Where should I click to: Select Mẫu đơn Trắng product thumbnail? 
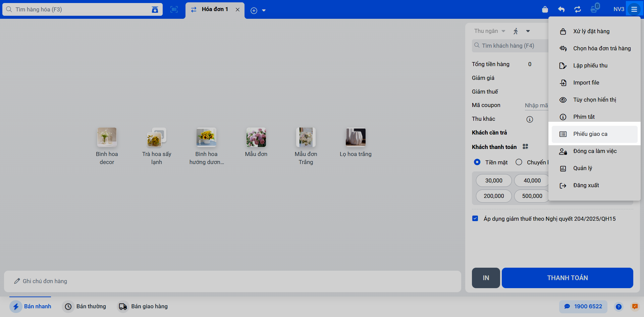click(306, 137)
